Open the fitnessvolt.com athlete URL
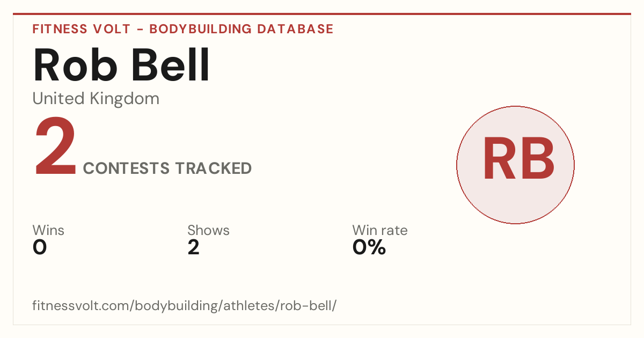The height and width of the screenshot is (338, 644). (x=184, y=306)
